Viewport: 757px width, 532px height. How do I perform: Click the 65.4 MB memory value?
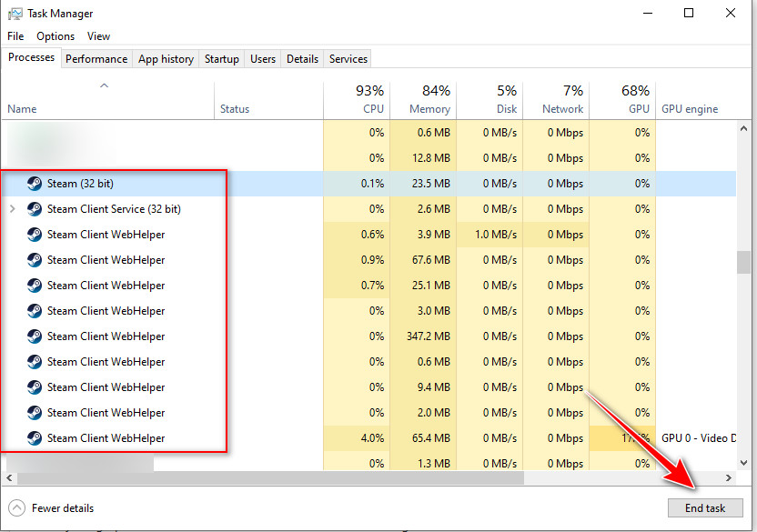click(430, 438)
